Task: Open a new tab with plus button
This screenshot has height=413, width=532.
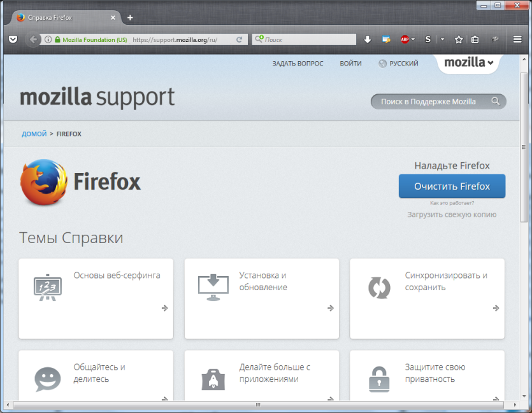Action: click(130, 18)
